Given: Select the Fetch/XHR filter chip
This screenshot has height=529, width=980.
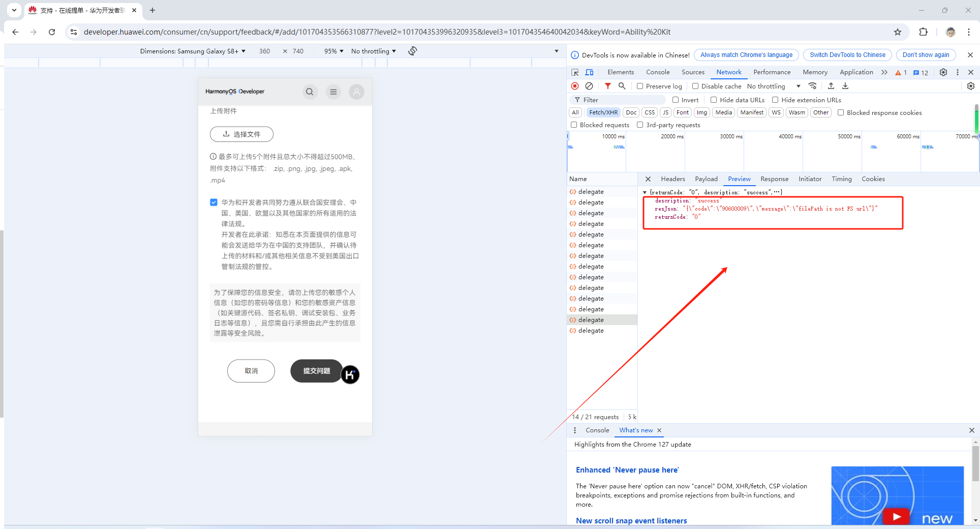Looking at the screenshot, I should pyautogui.click(x=603, y=112).
